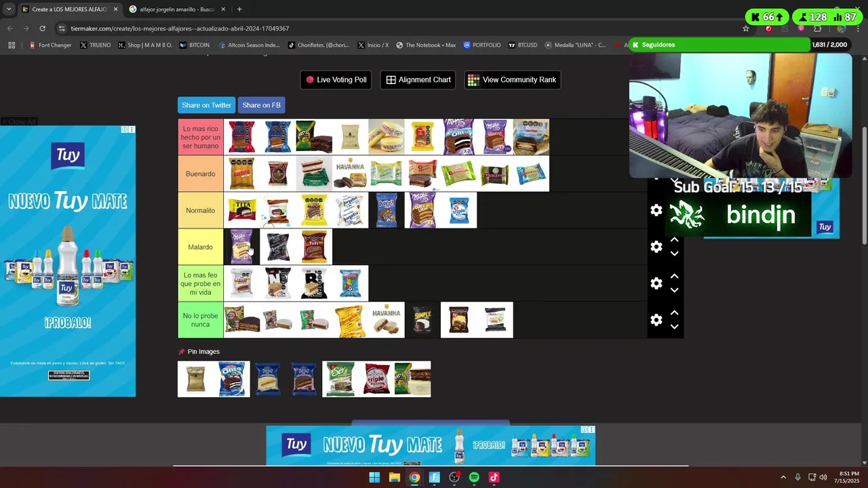Open the Alignment Chart
The image size is (868, 488).
(x=418, y=80)
